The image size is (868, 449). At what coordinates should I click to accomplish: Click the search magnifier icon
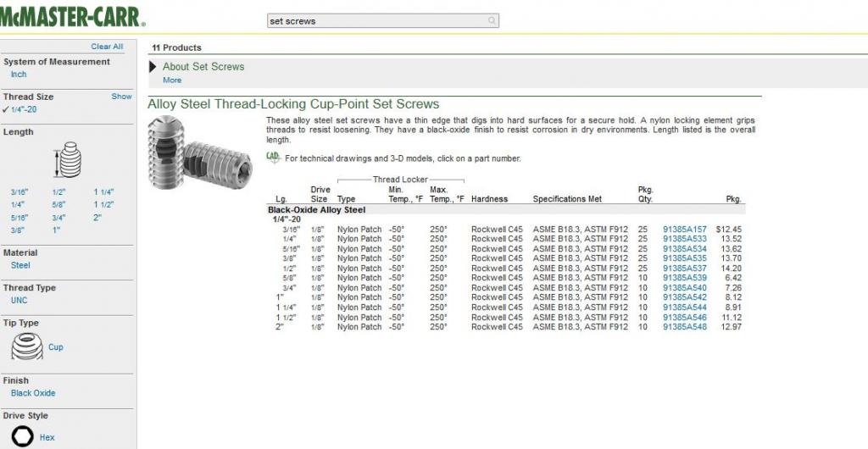pos(492,21)
